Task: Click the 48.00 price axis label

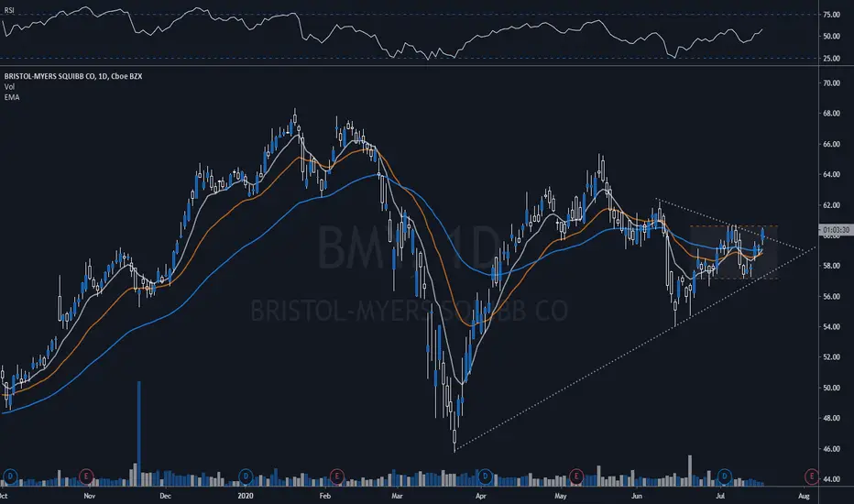Action: click(x=832, y=419)
